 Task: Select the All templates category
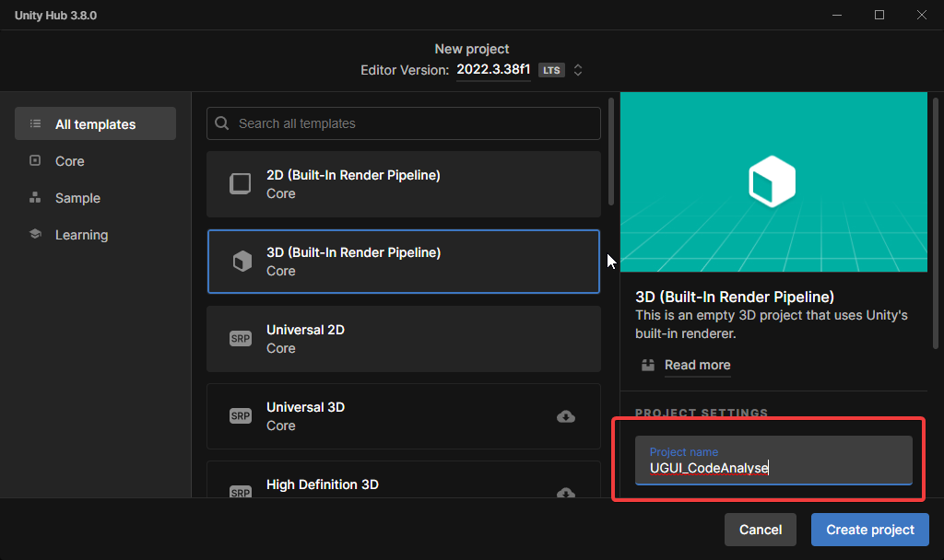(x=95, y=124)
